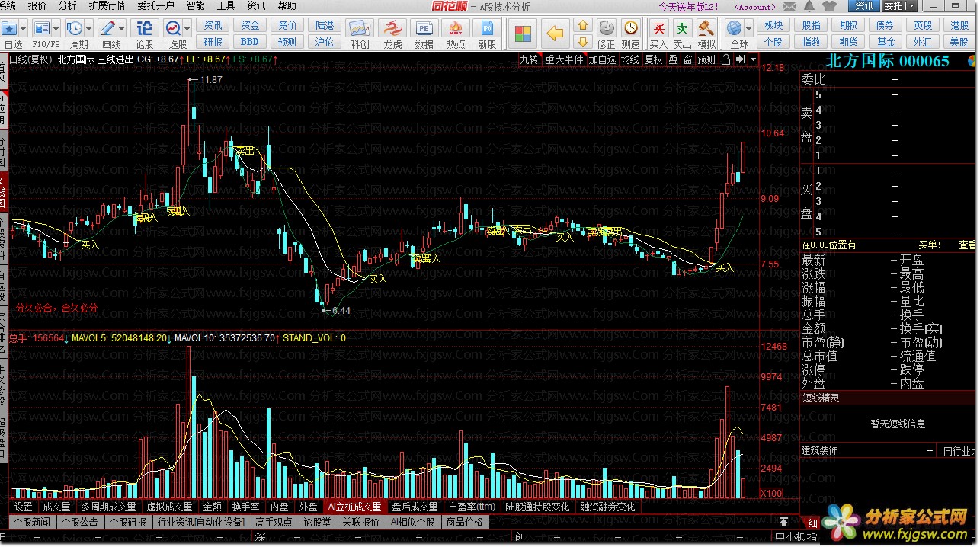The height and width of the screenshot is (547, 980).
Task: Open the 报价 menu
Action: click(37, 6)
